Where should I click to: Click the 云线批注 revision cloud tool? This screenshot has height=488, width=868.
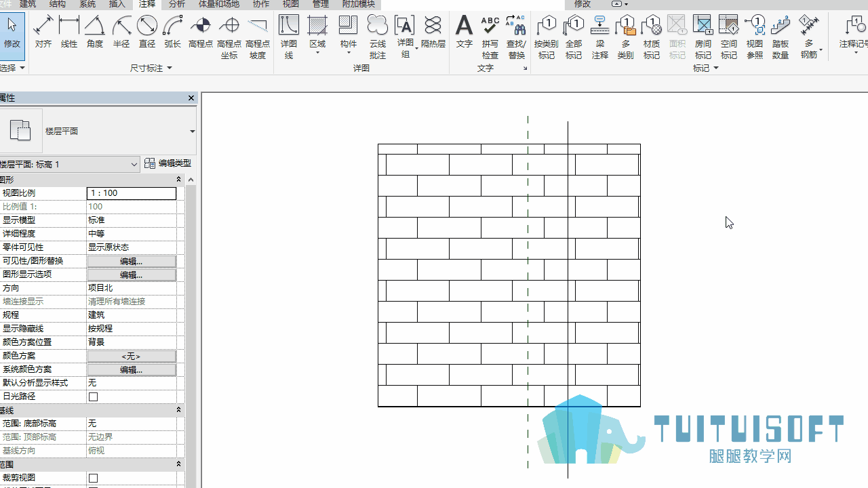click(378, 37)
